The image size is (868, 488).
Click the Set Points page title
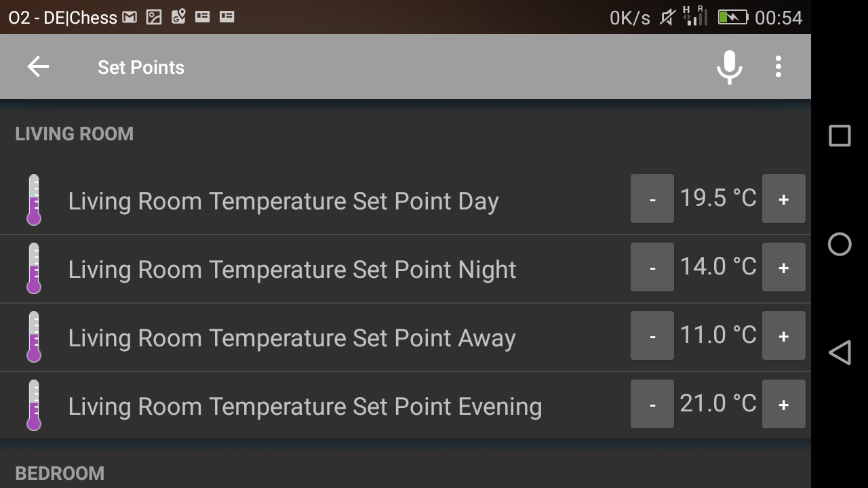pyautogui.click(x=141, y=67)
